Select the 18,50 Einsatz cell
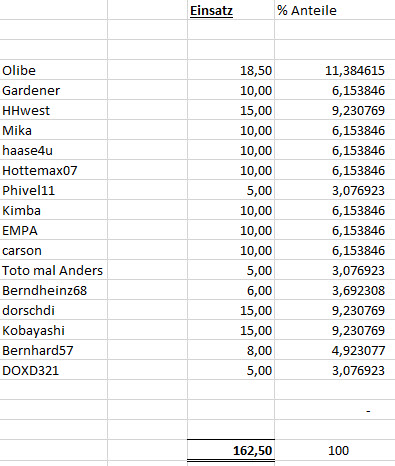Screen dimensions: 395x466 231,70
